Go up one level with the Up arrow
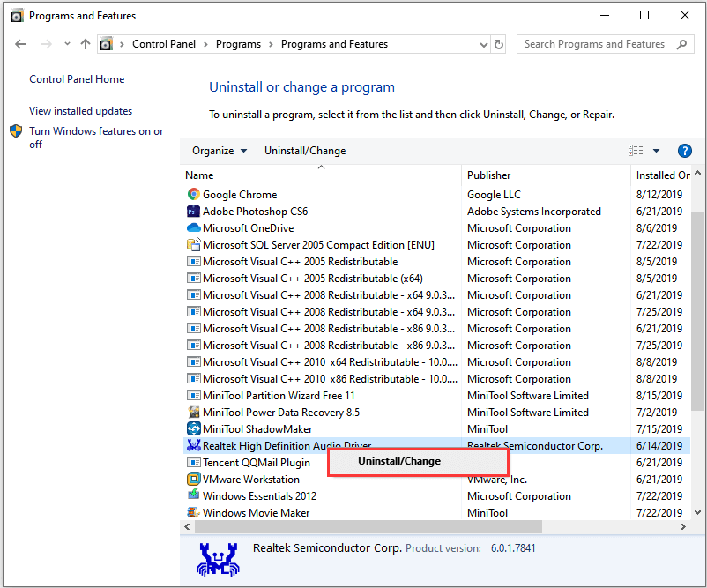This screenshot has width=707, height=588. click(x=86, y=44)
